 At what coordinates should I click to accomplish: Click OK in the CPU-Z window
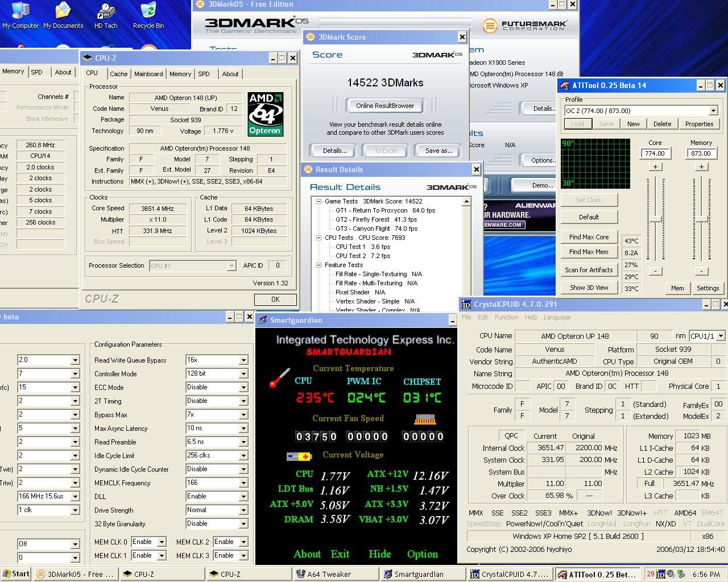pos(275,299)
